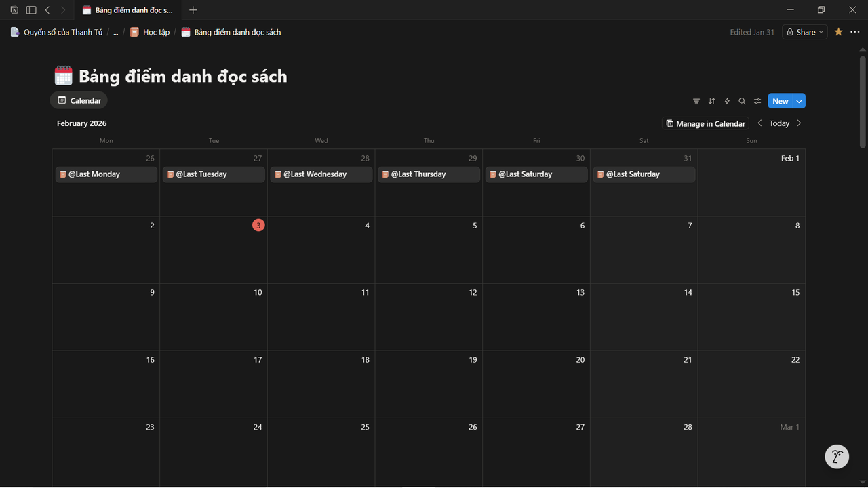Viewport: 868px width, 488px height.
Task: Open the Filter icon in database toolbar
Action: tap(696, 101)
